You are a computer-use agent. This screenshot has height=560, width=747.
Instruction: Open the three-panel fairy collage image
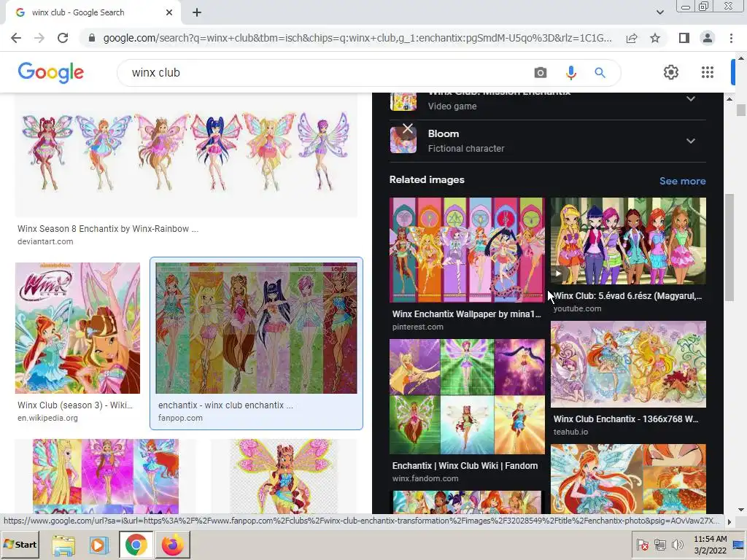(106, 476)
